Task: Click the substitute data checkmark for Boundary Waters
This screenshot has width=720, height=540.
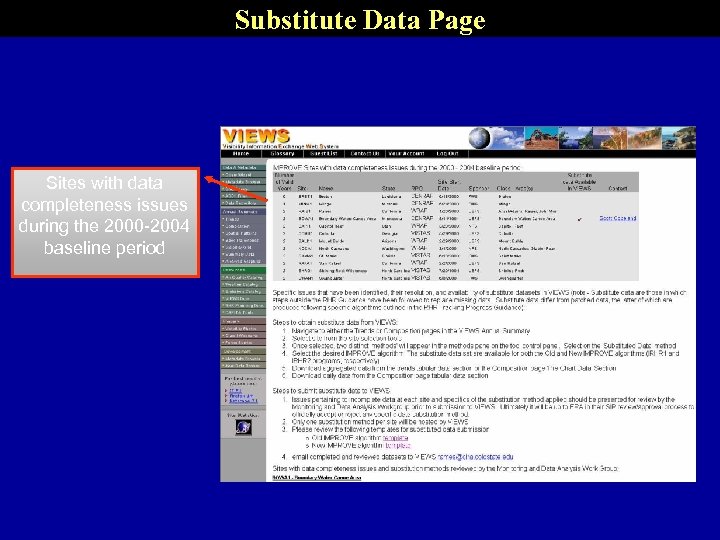Action: click(579, 219)
